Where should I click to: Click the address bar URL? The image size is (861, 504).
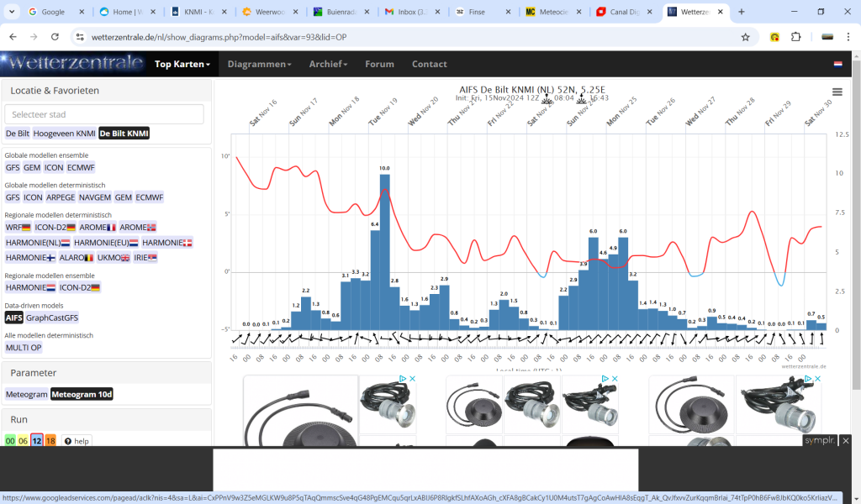(219, 37)
